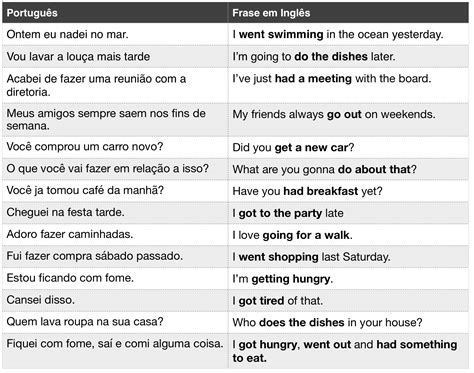Click the Frase em Inglês column header

pos(271,13)
